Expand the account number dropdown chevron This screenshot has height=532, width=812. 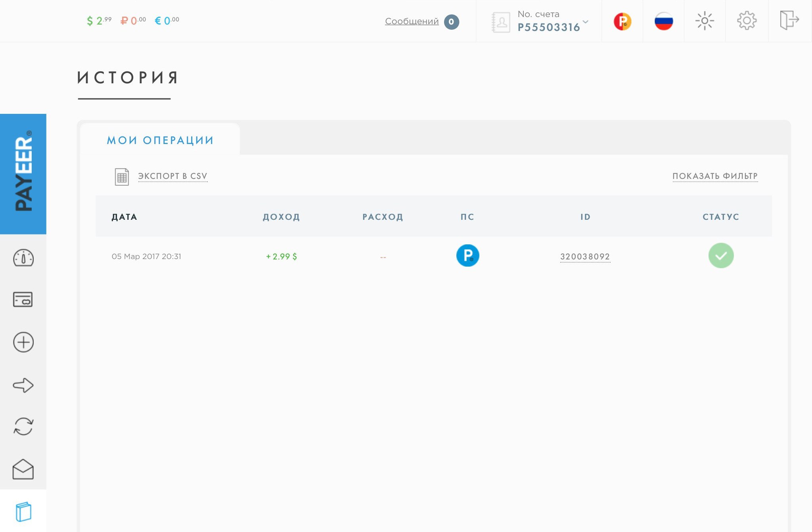pos(586,22)
